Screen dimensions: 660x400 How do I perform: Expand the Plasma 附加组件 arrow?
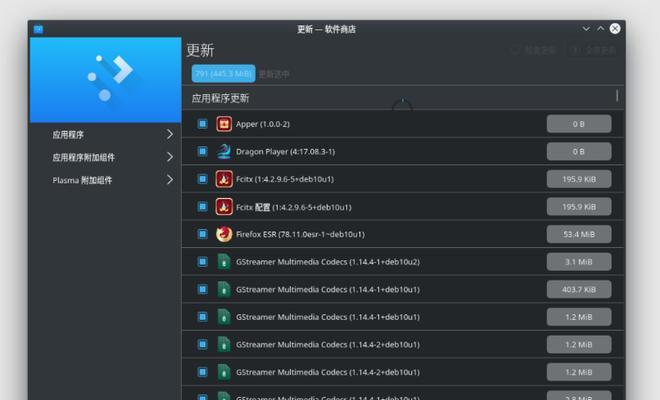click(169, 180)
